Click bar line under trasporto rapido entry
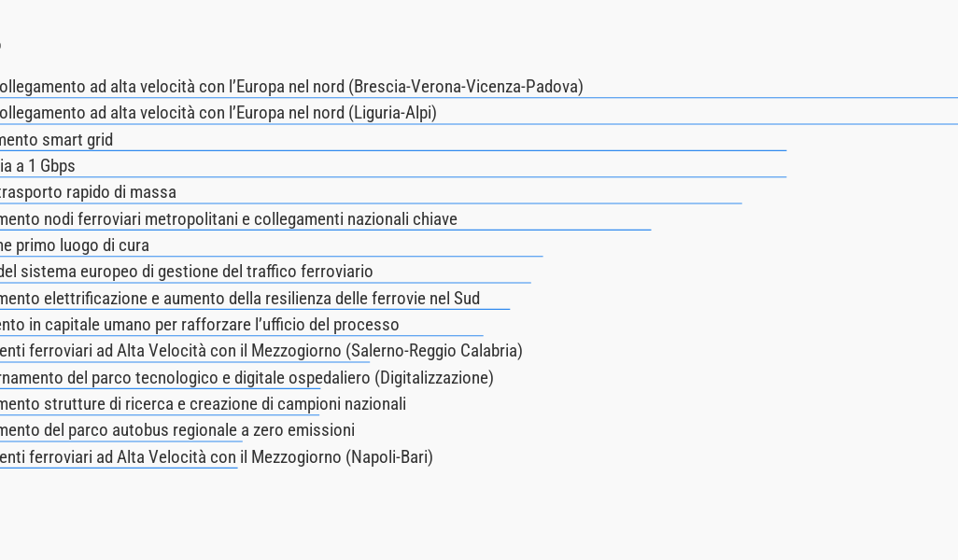The image size is (958, 560). click(x=371, y=203)
